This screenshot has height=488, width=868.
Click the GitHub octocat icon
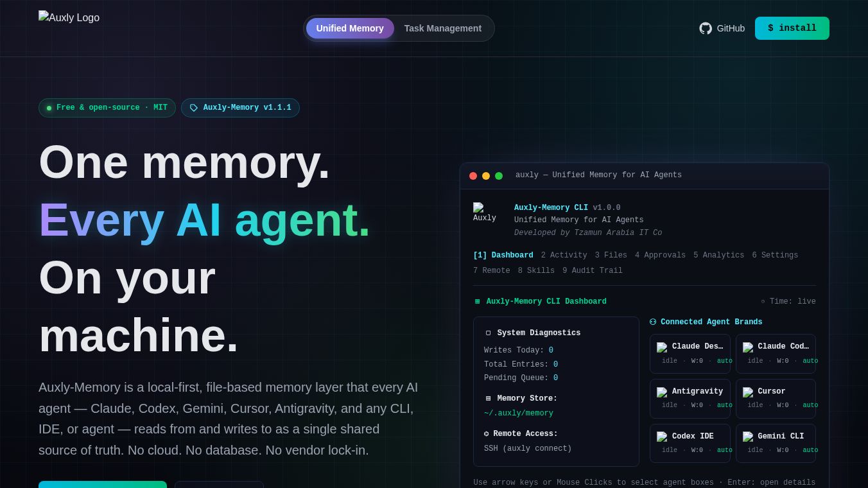[706, 28]
